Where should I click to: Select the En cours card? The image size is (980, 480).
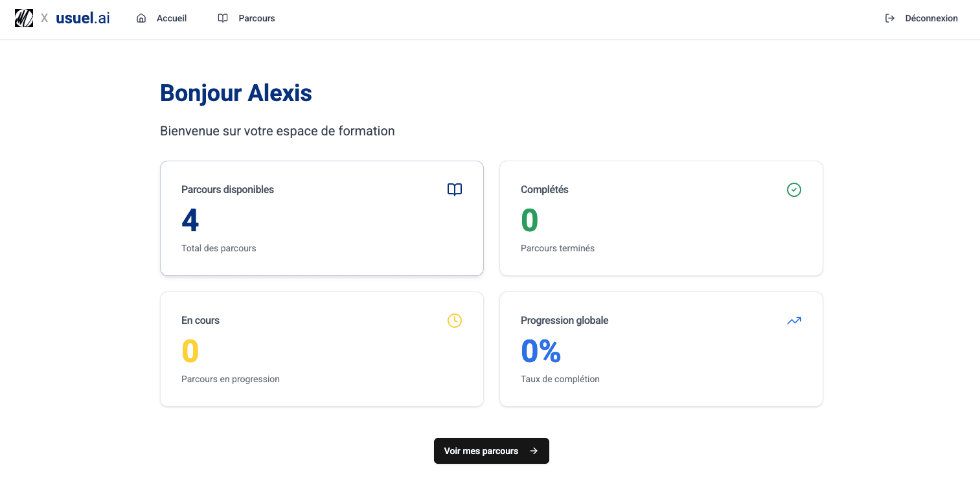pyautogui.click(x=322, y=349)
